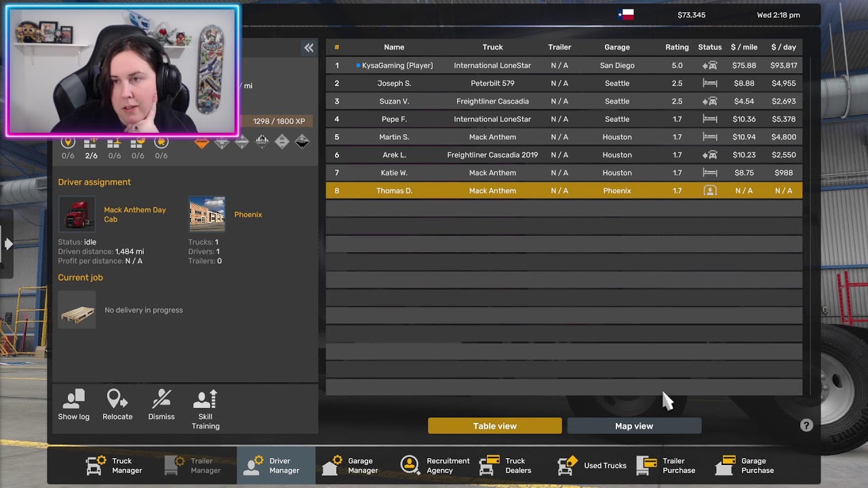Sort table by $ / day column header

pos(783,47)
